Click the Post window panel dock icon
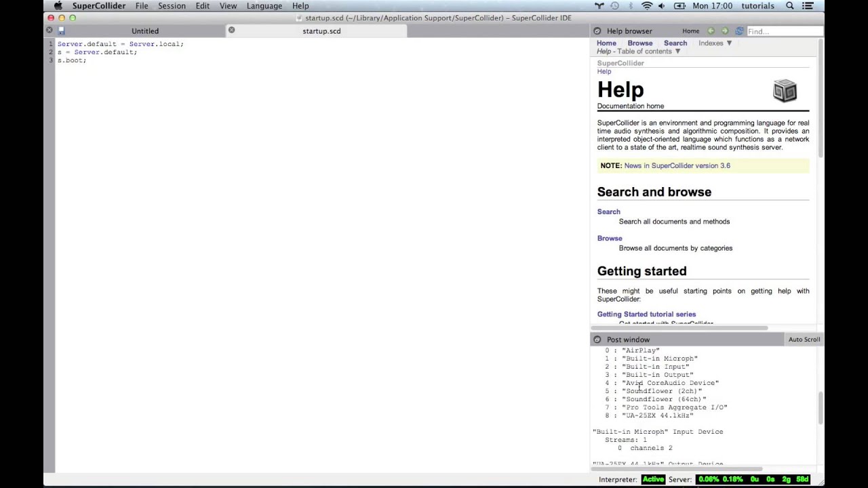Screen dimensions: 868x488 coord(597,340)
